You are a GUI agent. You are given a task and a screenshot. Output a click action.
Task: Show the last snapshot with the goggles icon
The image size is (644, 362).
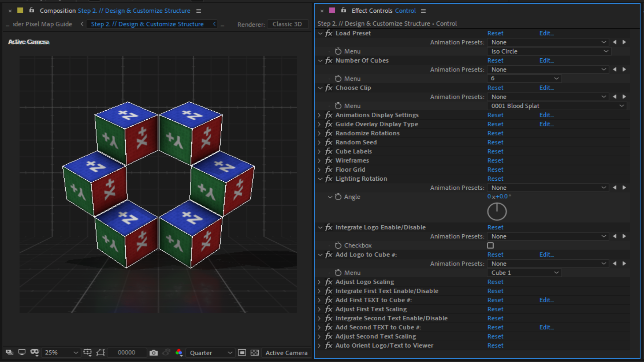pyautogui.click(x=166, y=353)
